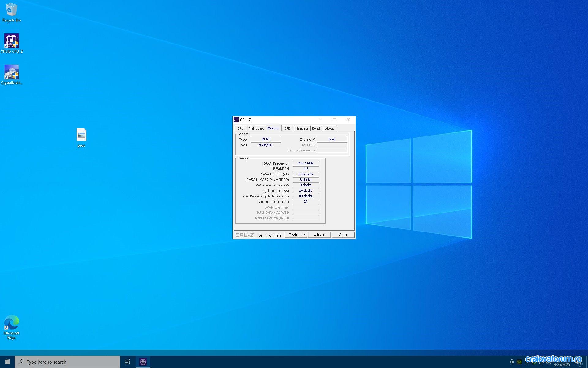Click the Command Rate value 2T
This screenshot has width=588, height=368.
(306, 201)
